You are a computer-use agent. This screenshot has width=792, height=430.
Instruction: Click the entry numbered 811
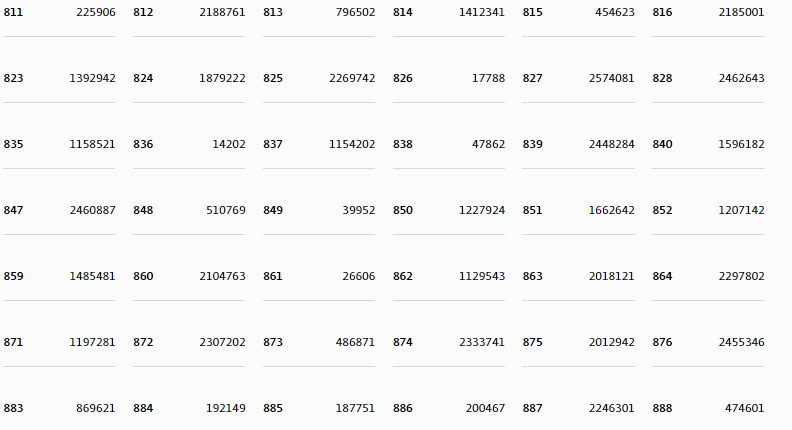(13, 12)
